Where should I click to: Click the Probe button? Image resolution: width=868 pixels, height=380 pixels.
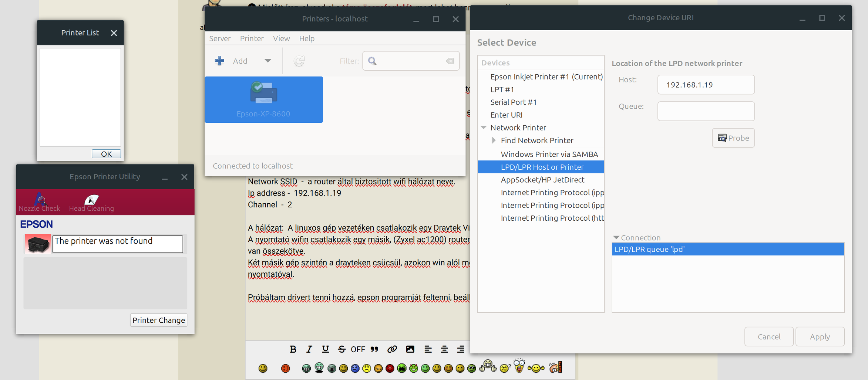click(x=733, y=138)
